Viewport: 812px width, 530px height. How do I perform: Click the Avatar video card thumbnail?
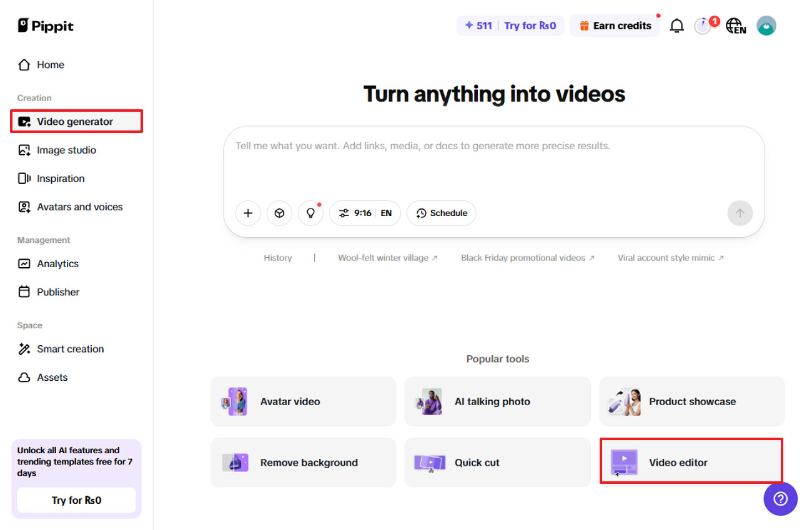[x=235, y=401]
